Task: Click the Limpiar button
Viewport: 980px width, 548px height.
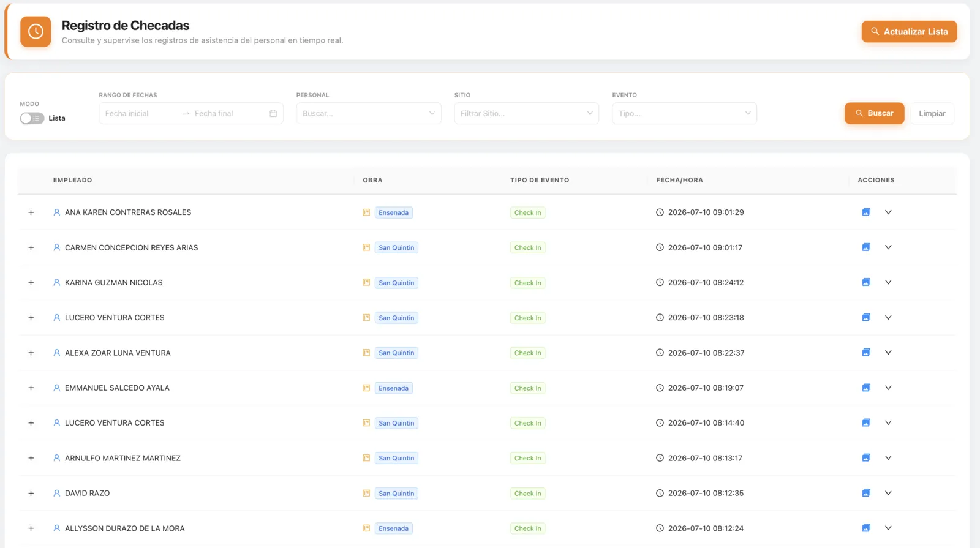Action: (932, 113)
